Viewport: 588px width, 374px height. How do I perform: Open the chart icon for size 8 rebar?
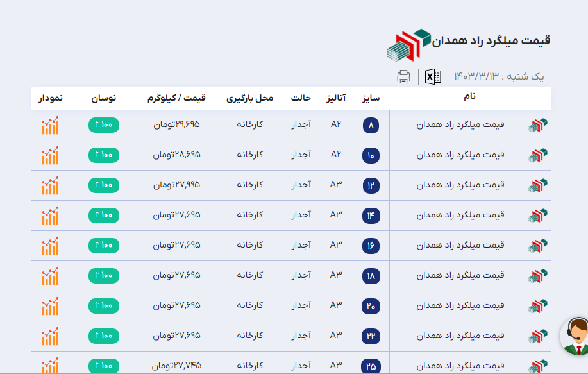coord(50,125)
